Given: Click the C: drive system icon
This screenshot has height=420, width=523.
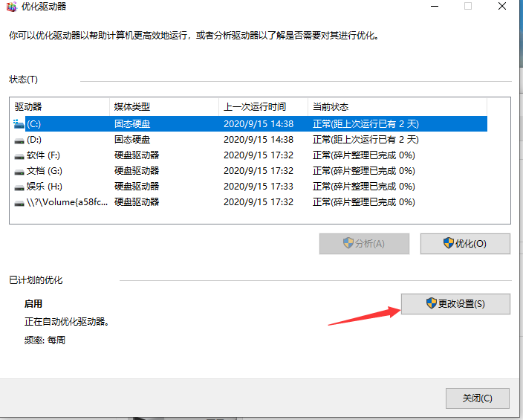Looking at the screenshot, I should [19, 124].
